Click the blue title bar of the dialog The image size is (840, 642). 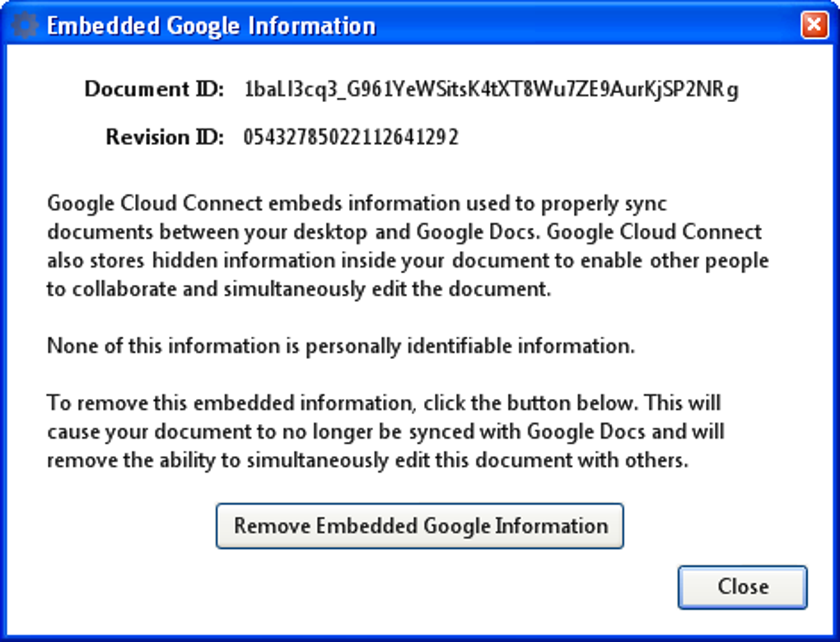point(420,25)
